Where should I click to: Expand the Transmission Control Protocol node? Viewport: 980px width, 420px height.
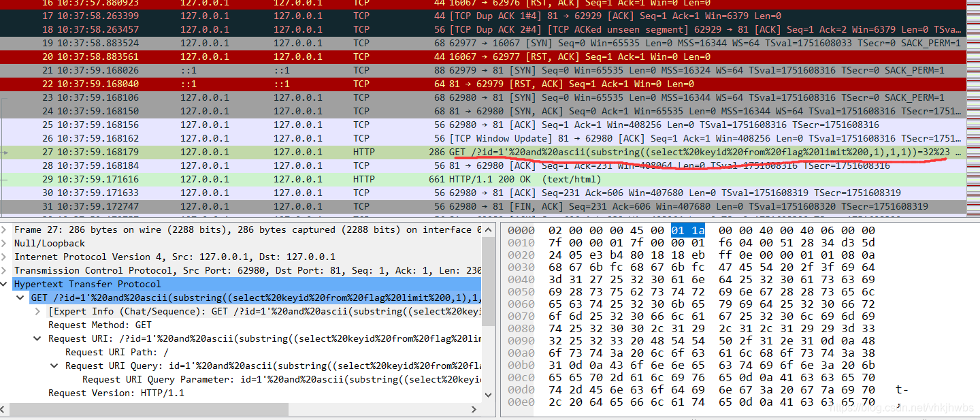pyautogui.click(x=6, y=271)
